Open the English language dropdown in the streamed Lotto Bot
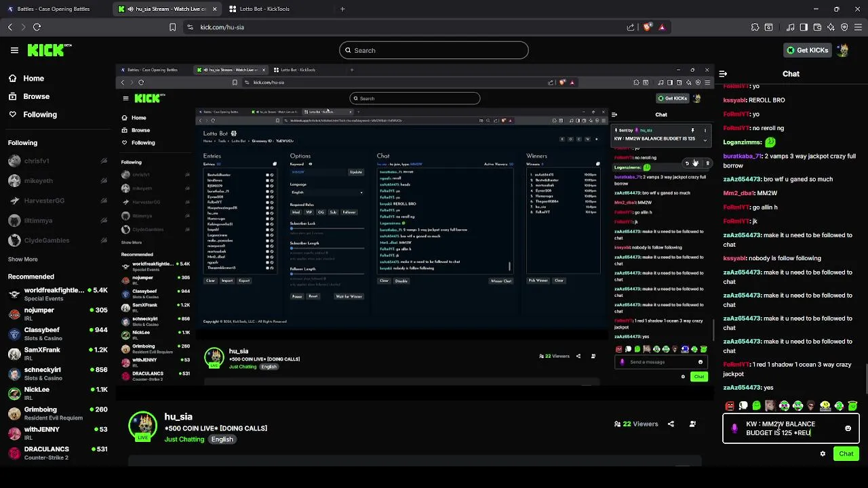This screenshot has width=868, height=488. [x=326, y=192]
